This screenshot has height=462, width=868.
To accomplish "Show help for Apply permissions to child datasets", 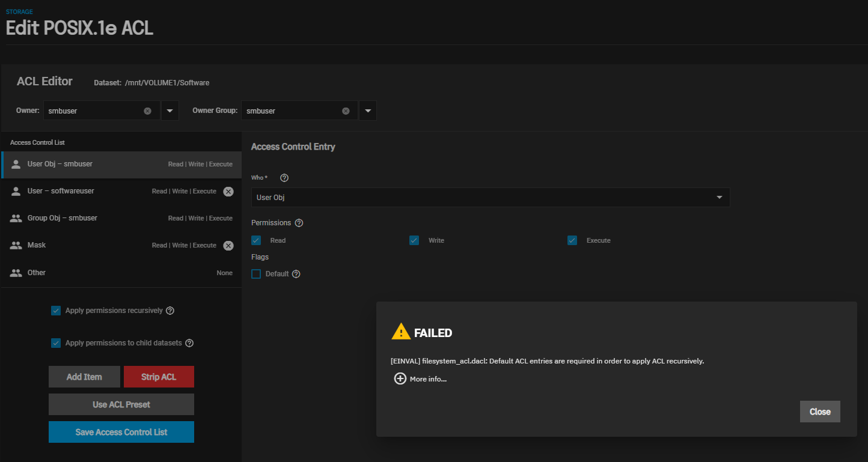I will (189, 343).
